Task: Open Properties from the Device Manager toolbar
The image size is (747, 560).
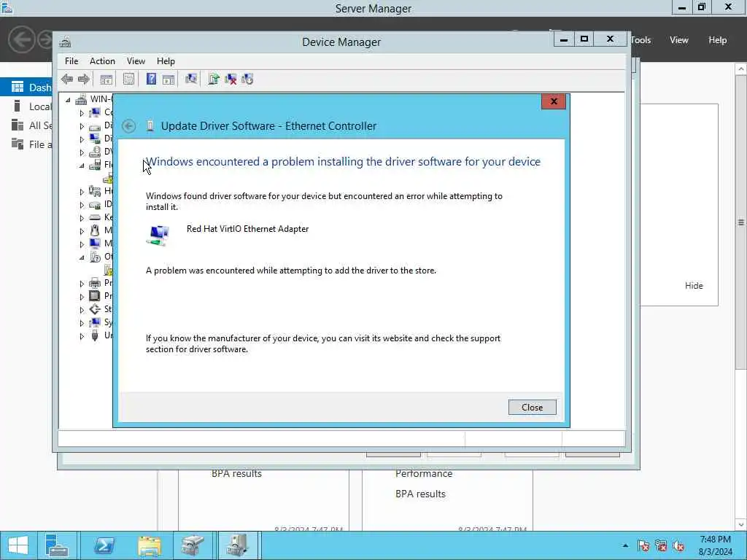Action: [128, 79]
